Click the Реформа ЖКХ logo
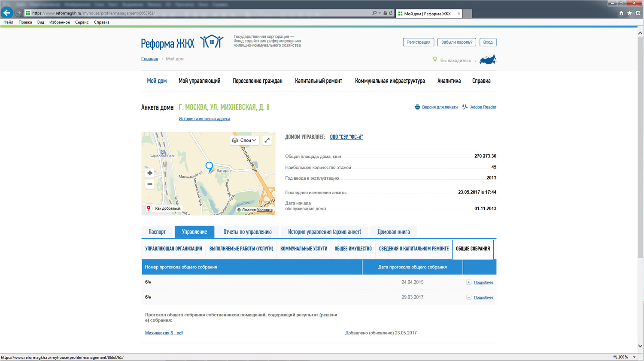Image resolution: width=644 pixels, height=361 pixels. [182, 42]
